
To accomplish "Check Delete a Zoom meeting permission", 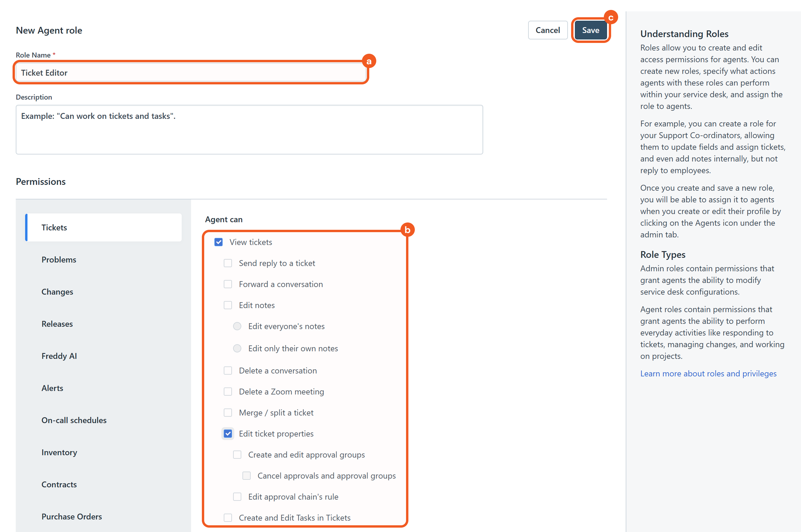I will point(228,392).
